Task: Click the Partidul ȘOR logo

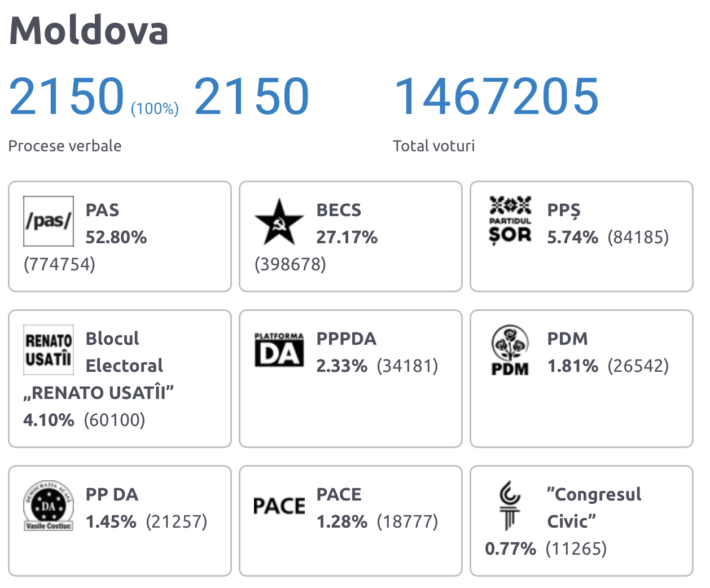Action: point(510,220)
